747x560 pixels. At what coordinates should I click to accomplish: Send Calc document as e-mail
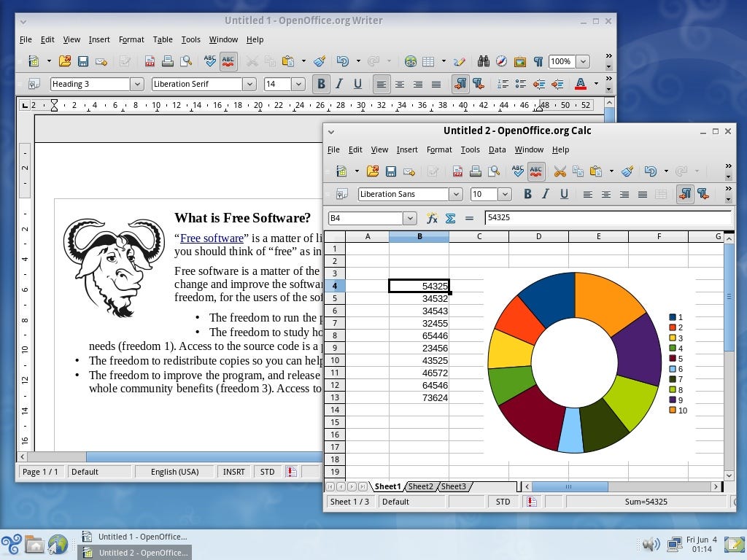pyautogui.click(x=409, y=171)
